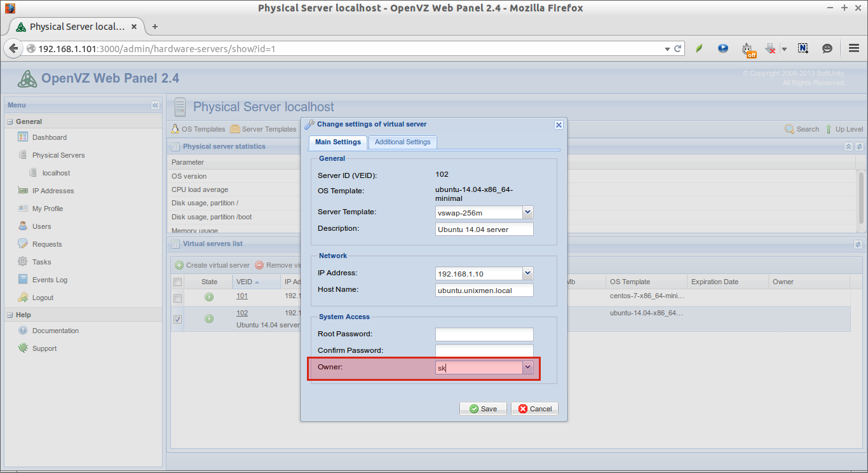Sort by the State column header
868x473 pixels.
[209, 282]
